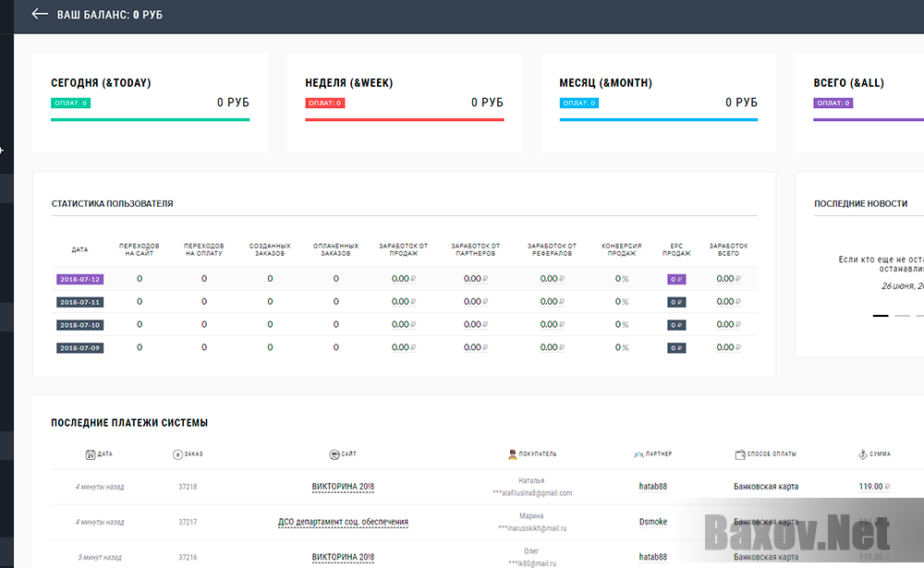Viewport: 924px width, 568px height.
Task: Select the 2018-07-10 date badge
Action: tap(79, 325)
